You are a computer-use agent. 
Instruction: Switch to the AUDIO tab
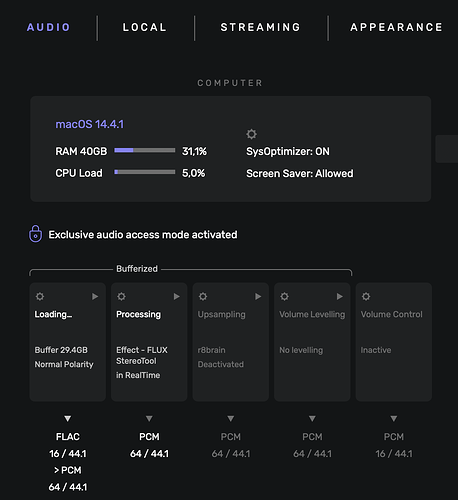[x=49, y=27]
